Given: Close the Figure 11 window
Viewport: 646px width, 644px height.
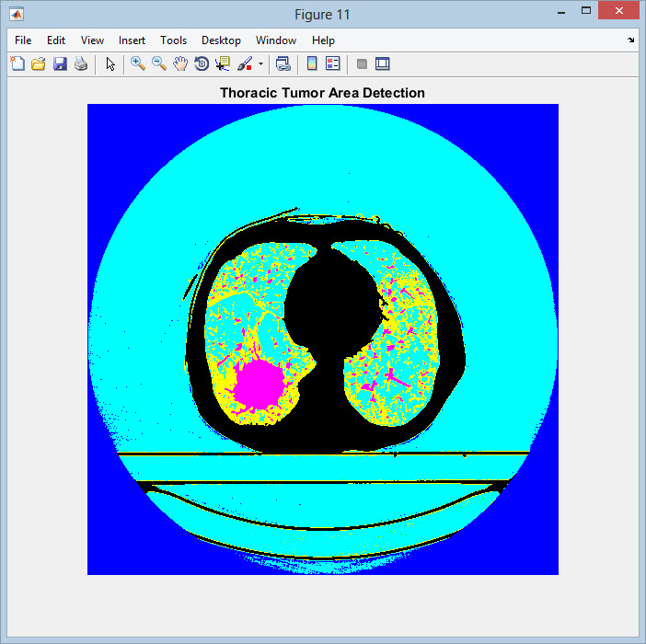Looking at the screenshot, I should 618,11.
